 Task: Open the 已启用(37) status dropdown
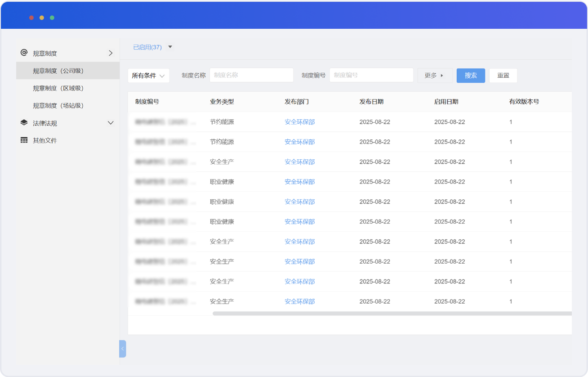(x=170, y=47)
